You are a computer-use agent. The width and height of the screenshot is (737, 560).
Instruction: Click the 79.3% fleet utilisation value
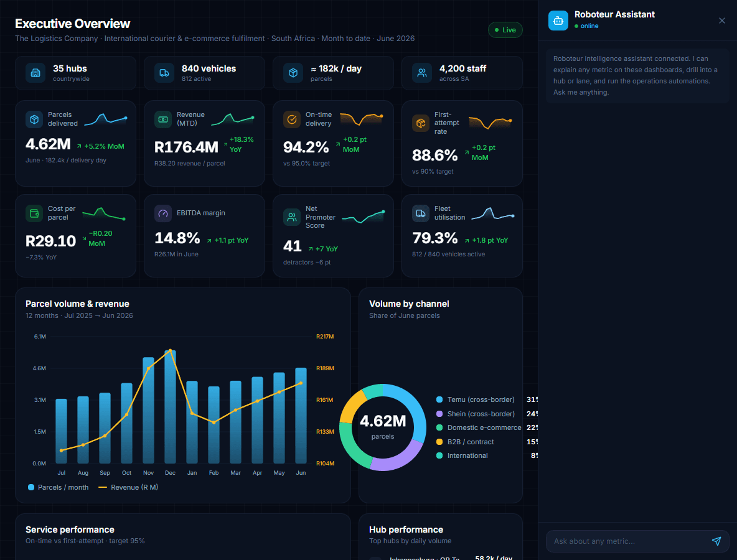pos(434,238)
